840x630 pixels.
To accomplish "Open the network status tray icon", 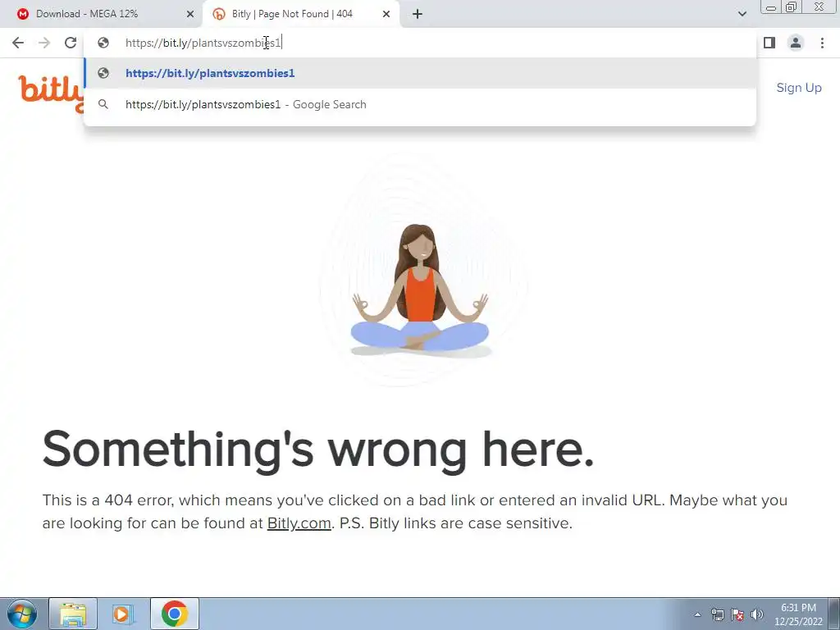I will [717, 614].
